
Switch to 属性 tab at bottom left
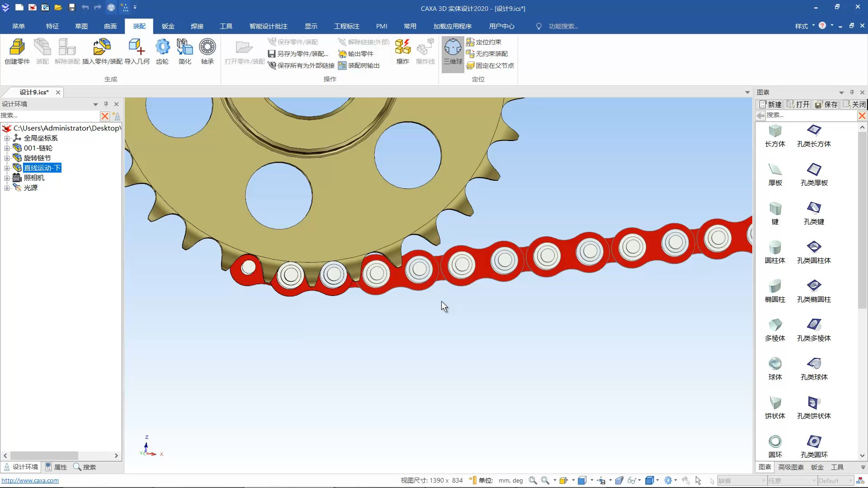click(x=56, y=467)
